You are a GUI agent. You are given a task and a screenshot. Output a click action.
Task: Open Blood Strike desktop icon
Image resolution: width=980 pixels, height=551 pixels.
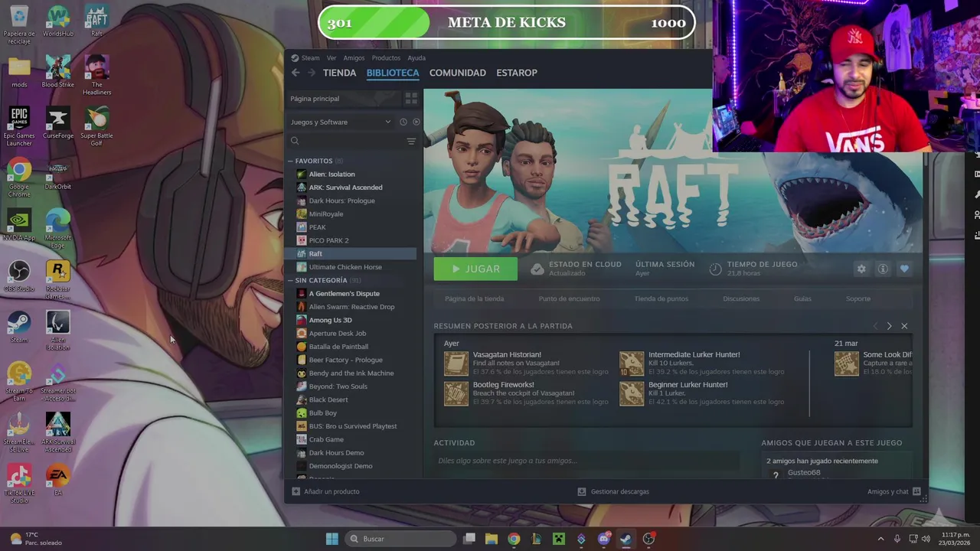coord(57,72)
